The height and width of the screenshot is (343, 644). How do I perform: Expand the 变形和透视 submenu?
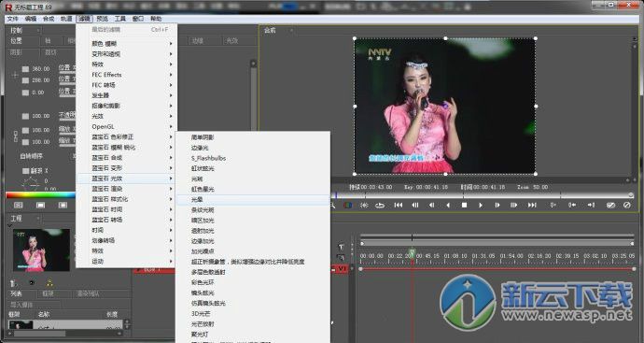[127, 54]
